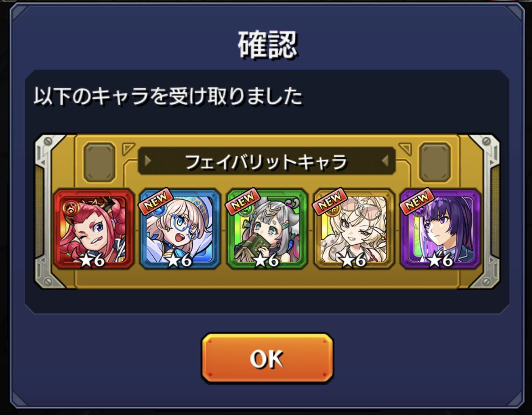Click the left square slot above characters
Image resolution: width=532 pixels, height=415 pixels.
coord(99,162)
